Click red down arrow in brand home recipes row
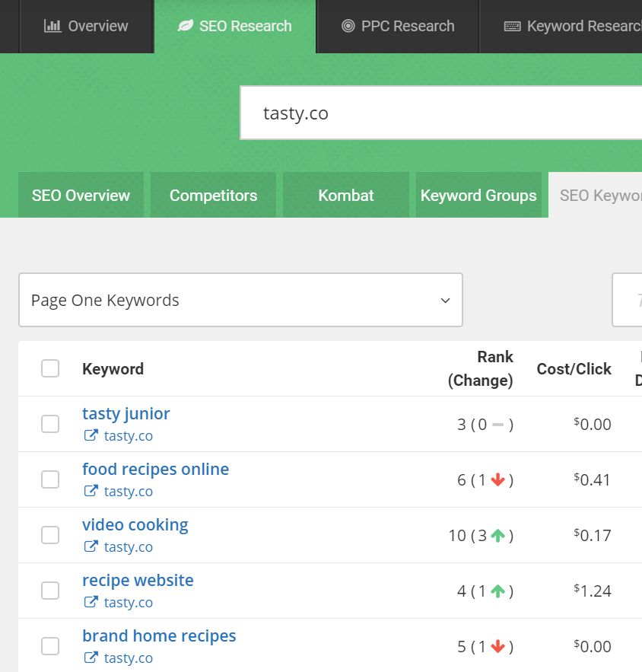The width and height of the screenshot is (642, 672). [x=497, y=646]
